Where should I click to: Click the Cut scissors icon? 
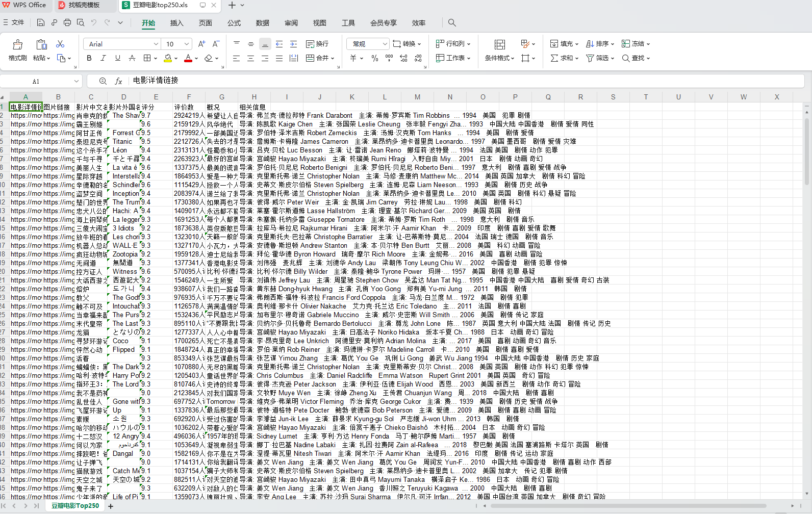click(60, 44)
